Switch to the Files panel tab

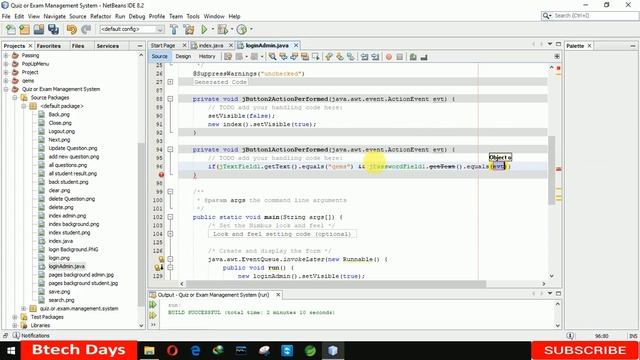tap(78, 46)
